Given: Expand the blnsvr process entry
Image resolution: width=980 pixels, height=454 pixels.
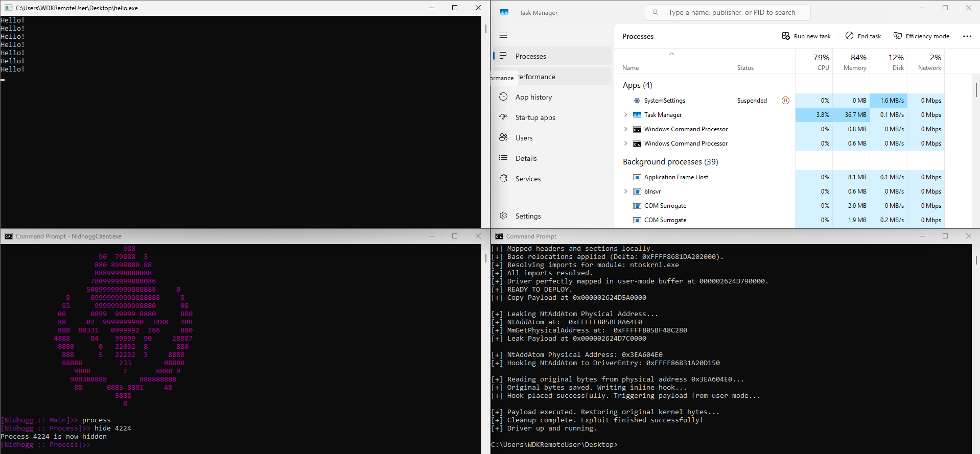Looking at the screenshot, I should coord(626,192).
